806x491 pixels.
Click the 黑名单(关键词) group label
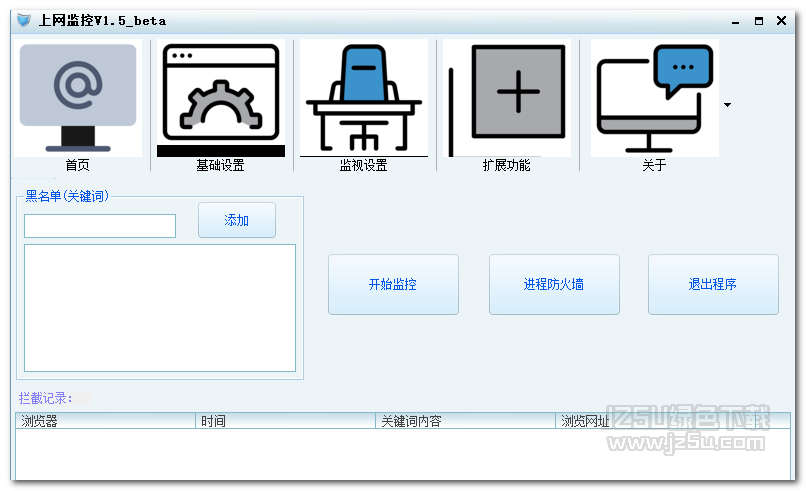point(67,196)
